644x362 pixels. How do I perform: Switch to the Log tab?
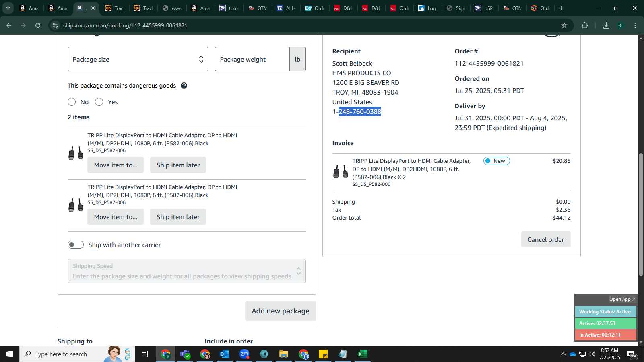click(427, 8)
